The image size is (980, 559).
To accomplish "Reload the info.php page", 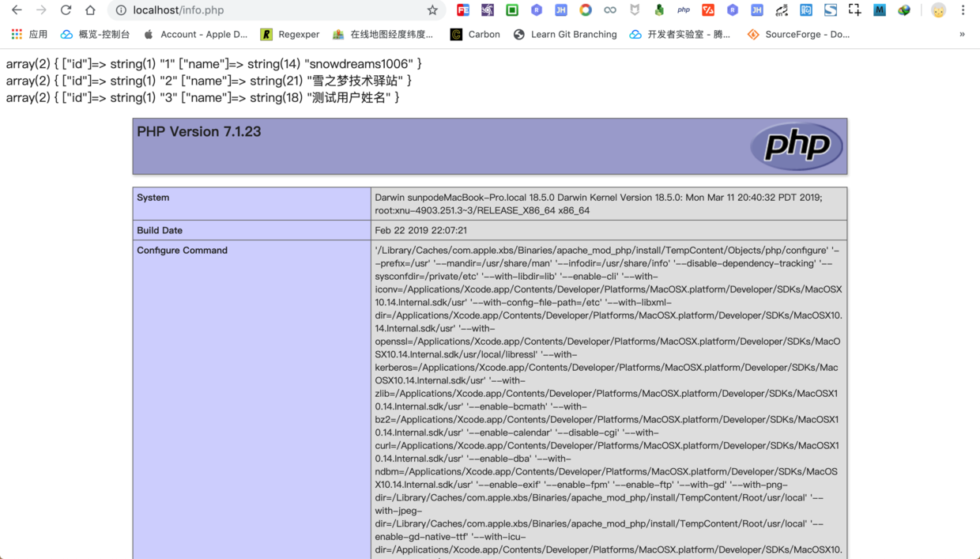I will [x=66, y=10].
